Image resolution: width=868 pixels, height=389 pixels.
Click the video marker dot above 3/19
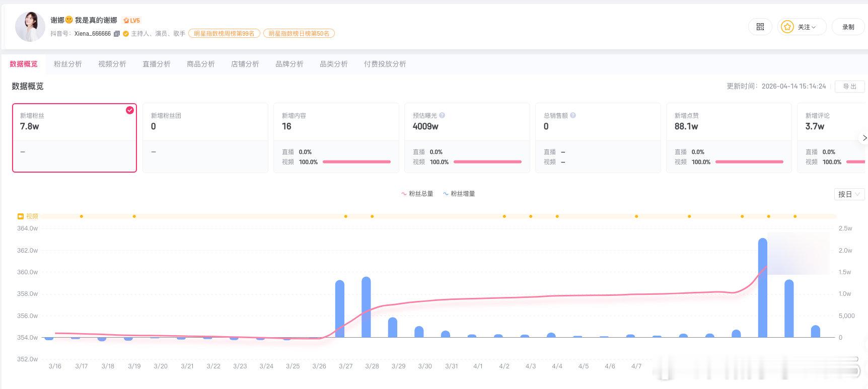(134, 216)
